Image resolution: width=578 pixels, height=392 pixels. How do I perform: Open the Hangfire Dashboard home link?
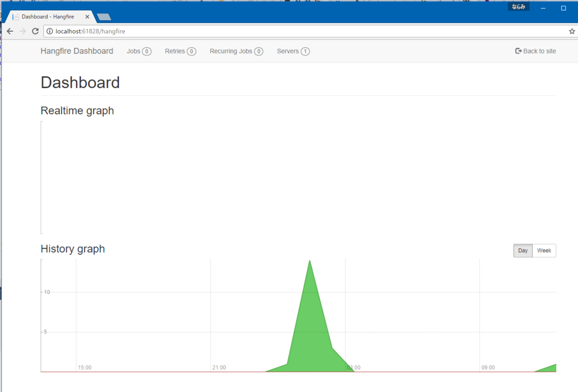click(x=77, y=51)
